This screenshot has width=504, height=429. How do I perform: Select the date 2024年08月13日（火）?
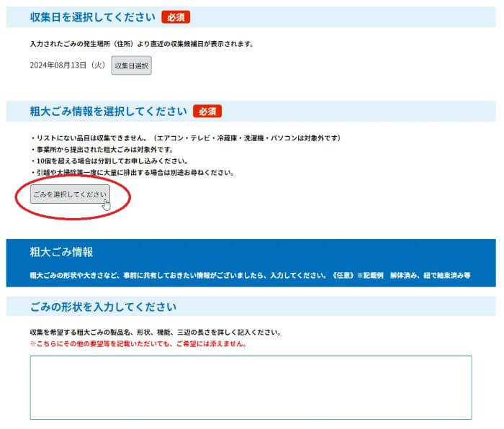[68, 66]
